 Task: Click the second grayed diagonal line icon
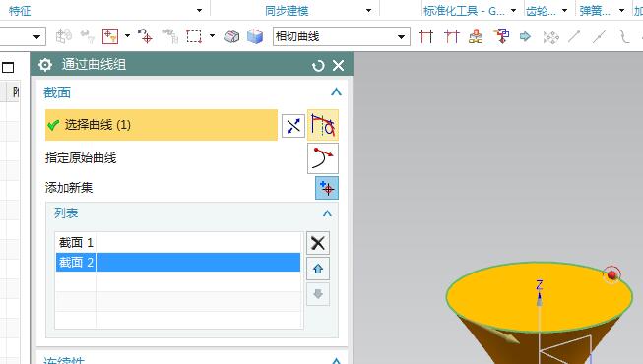(599, 37)
